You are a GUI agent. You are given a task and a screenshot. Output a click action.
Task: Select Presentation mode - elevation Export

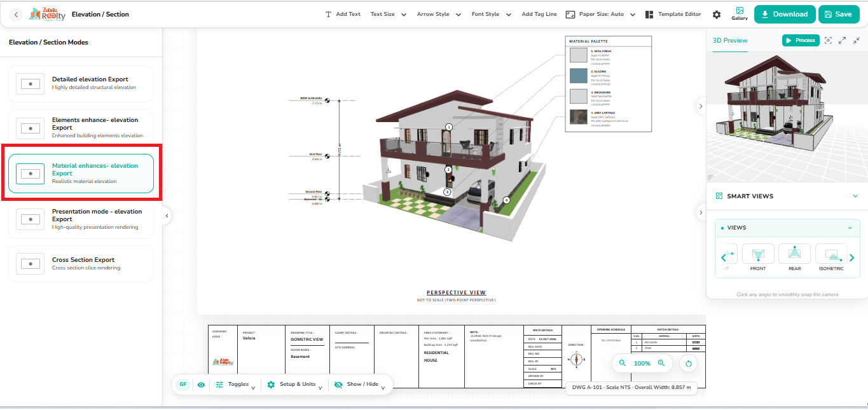(81, 219)
